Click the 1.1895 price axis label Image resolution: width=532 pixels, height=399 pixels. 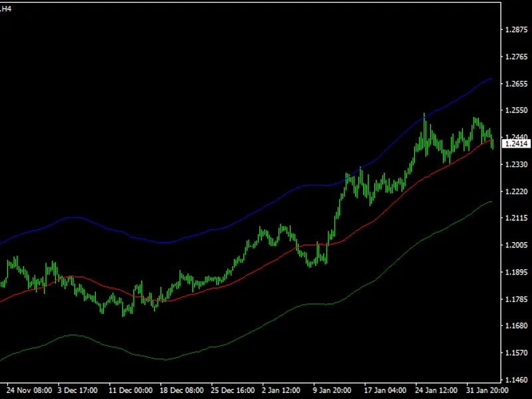(517, 273)
